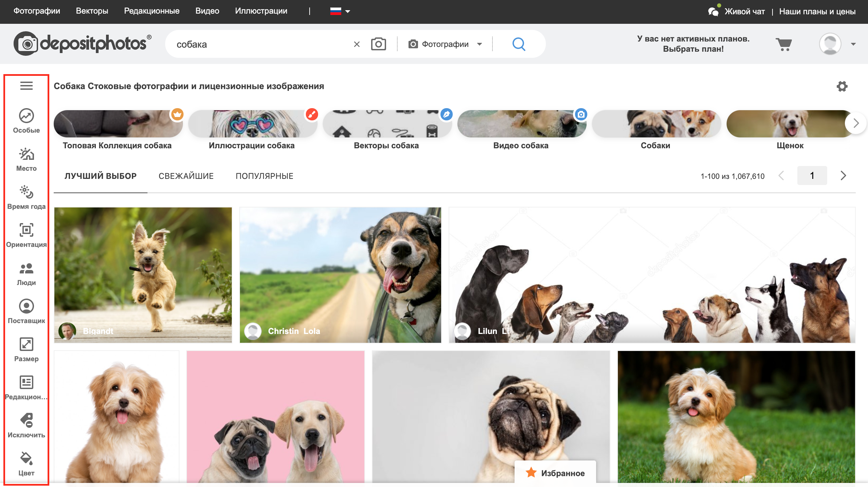Select the ЛУЧШИЙ ВЫБОР tab
The width and height of the screenshot is (868, 487).
coord(101,176)
